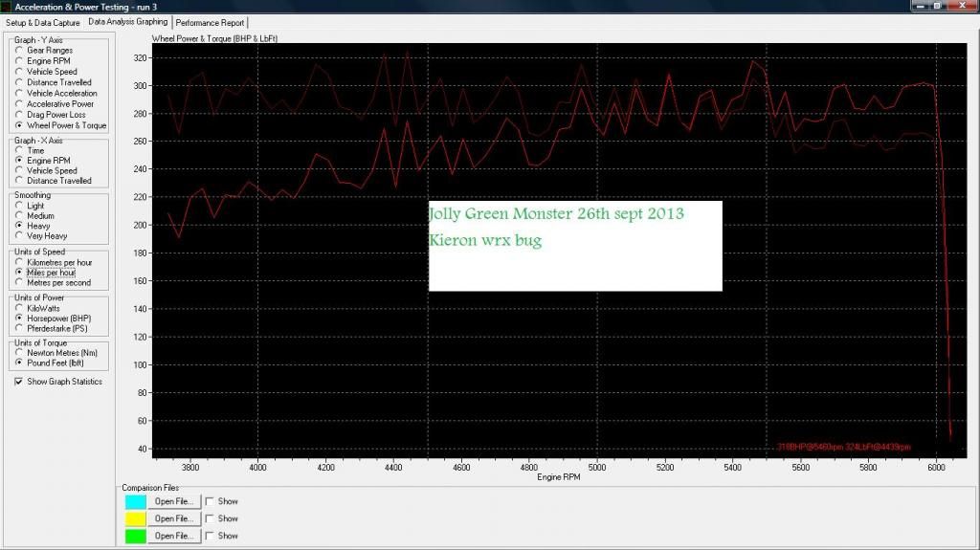The width and height of the screenshot is (980, 550).
Task: Set X axis to Time
Action: [19, 151]
